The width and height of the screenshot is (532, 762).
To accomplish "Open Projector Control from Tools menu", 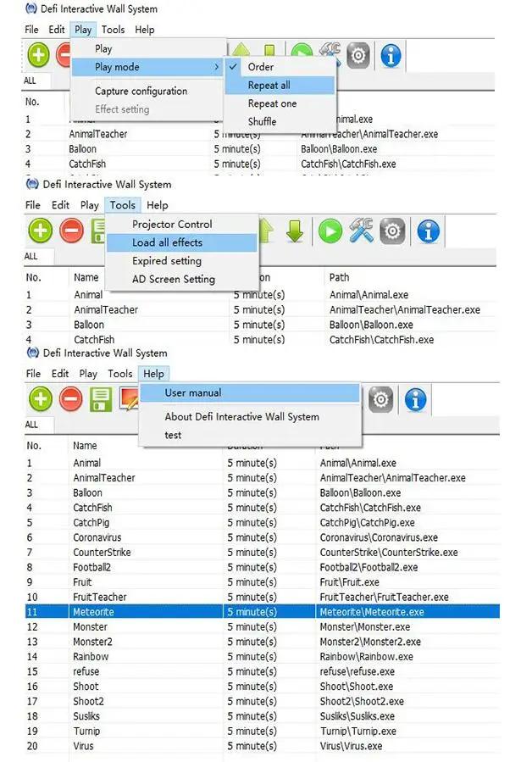I will click(172, 224).
